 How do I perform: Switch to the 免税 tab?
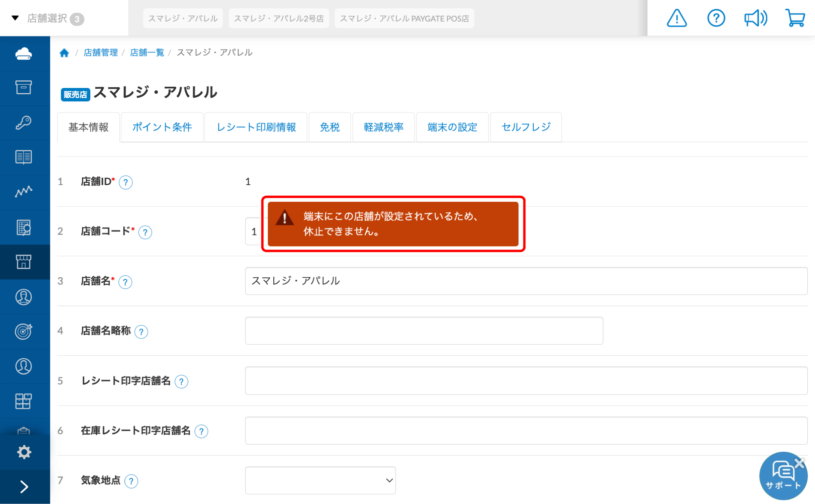(330, 127)
